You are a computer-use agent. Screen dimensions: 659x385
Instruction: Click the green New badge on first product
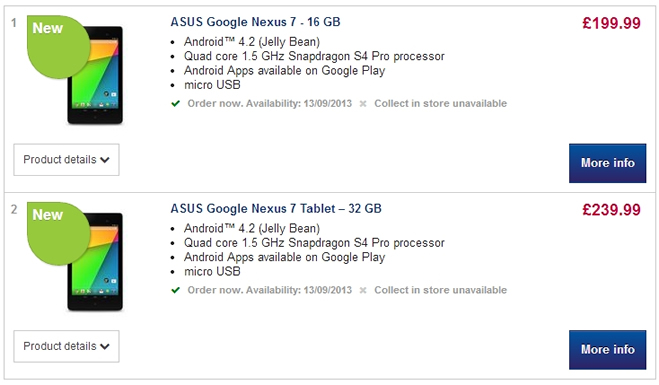[x=58, y=46]
